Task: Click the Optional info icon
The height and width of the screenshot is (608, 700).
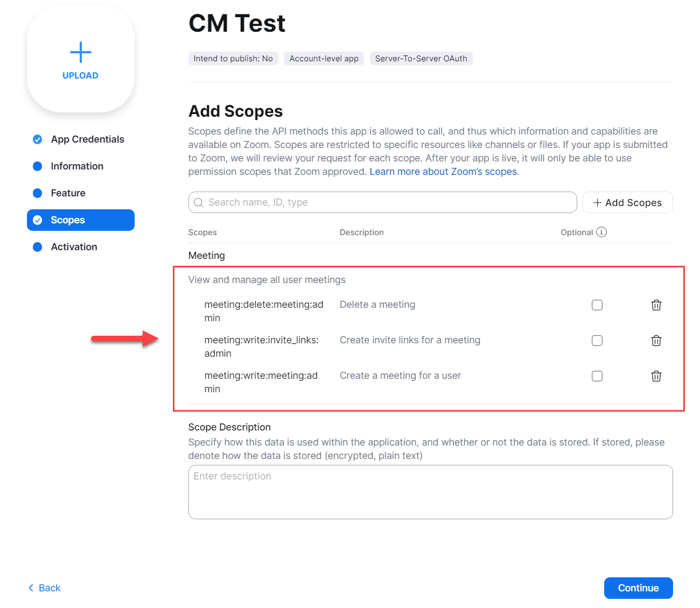Action: pyautogui.click(x=601, y=232)
